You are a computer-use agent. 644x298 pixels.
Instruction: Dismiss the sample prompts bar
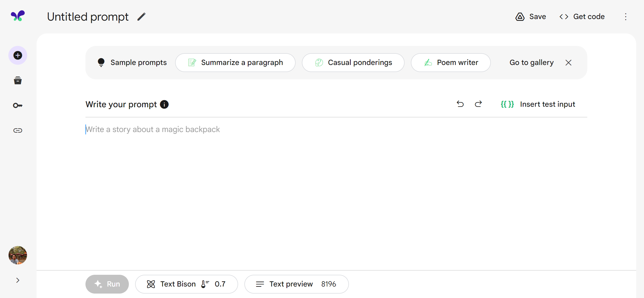click(x=568, y=63)
